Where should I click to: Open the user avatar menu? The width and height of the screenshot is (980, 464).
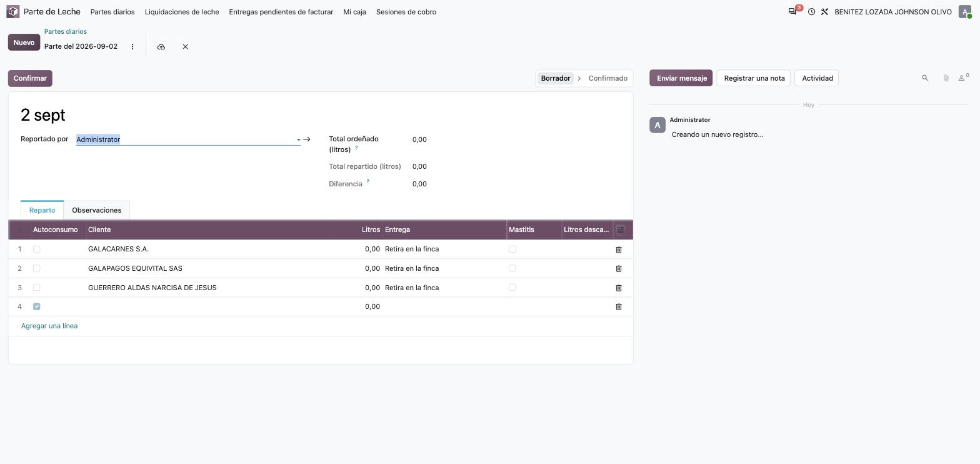(965, 12)
